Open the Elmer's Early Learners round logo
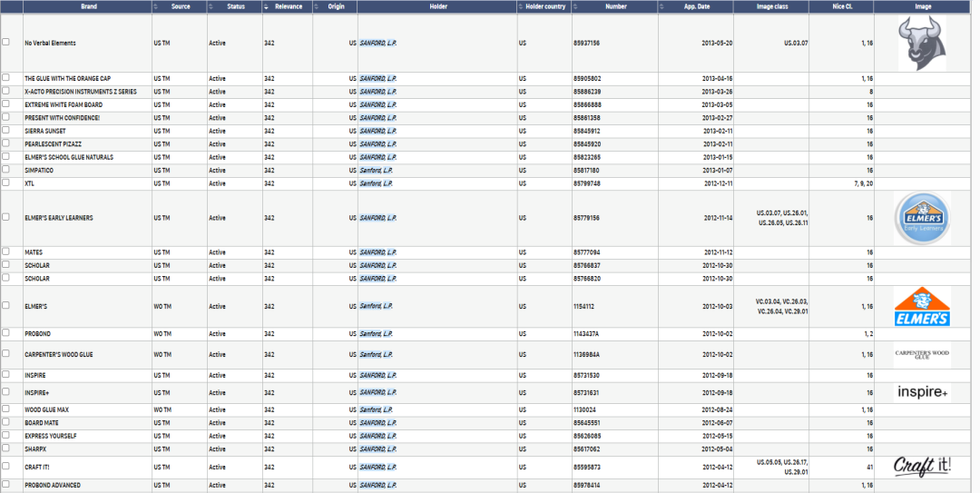Screen dimensions: 980x493 coord(923,218)
